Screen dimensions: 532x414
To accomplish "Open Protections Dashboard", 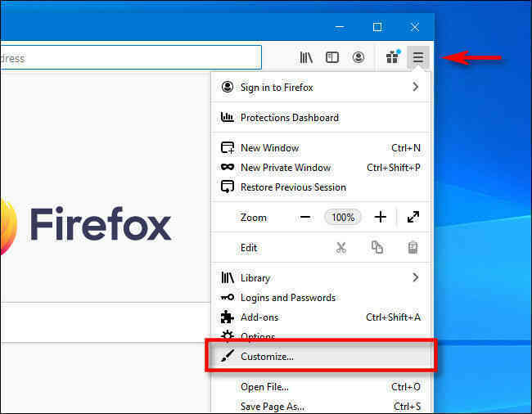I will 321,117.
